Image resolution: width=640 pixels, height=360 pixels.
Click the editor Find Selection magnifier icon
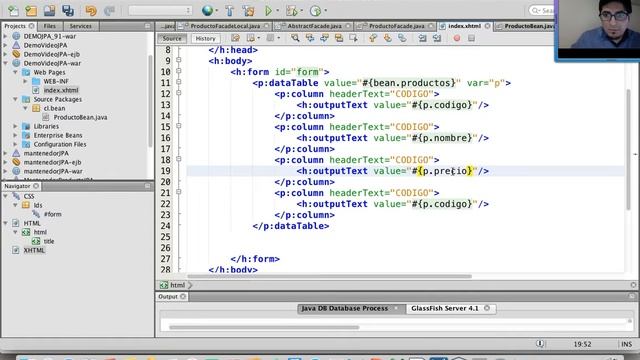pyautogui.click(x=295, y=38)
